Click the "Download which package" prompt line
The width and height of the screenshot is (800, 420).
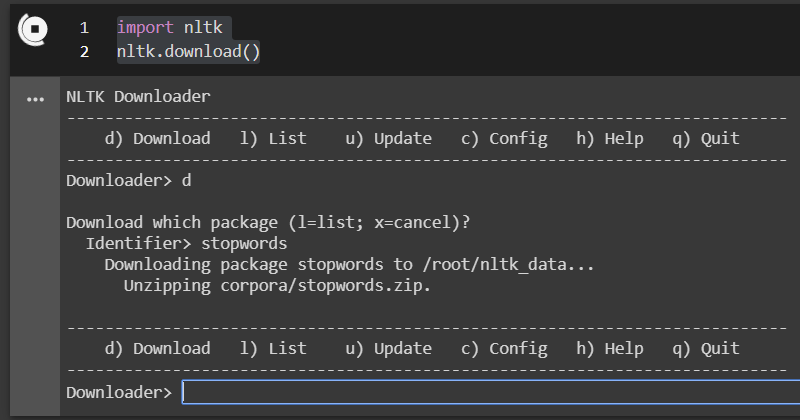pyautogui.click(x=268, y=222)
